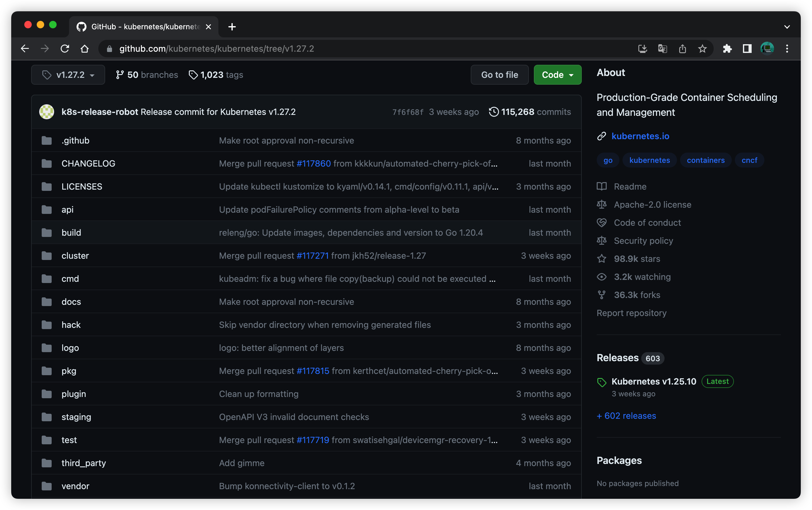Click the browser forward arrow
The height and width of the screenshot is (510, 812).
(45, 49)
